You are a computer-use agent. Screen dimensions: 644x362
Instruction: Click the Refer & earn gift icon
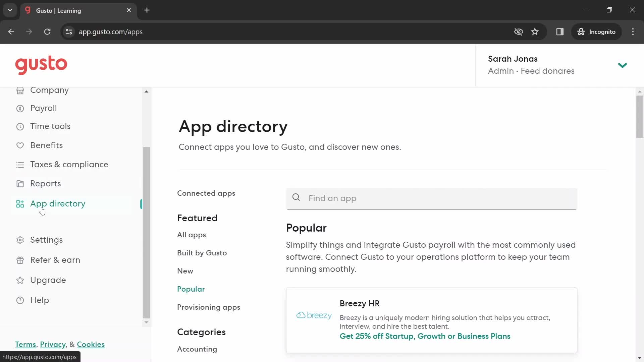click(x=20, y=260)
